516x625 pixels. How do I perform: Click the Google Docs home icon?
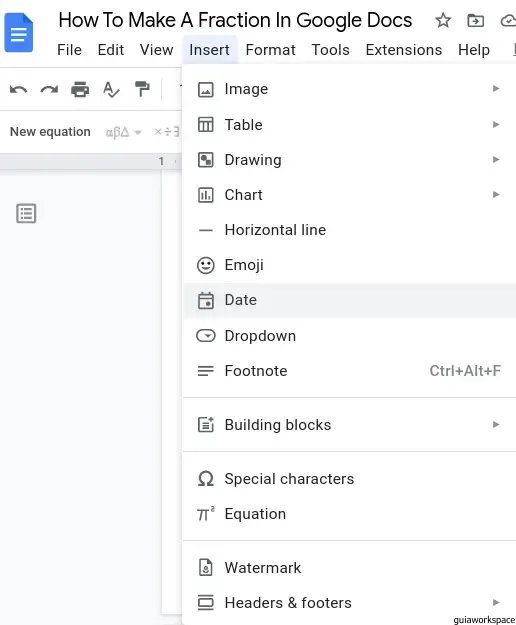[18, 33]
